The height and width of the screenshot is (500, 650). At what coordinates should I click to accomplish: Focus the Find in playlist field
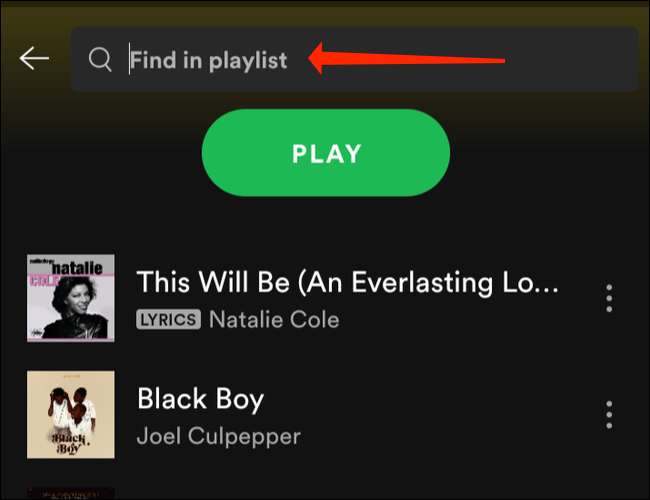pos(354,59)
